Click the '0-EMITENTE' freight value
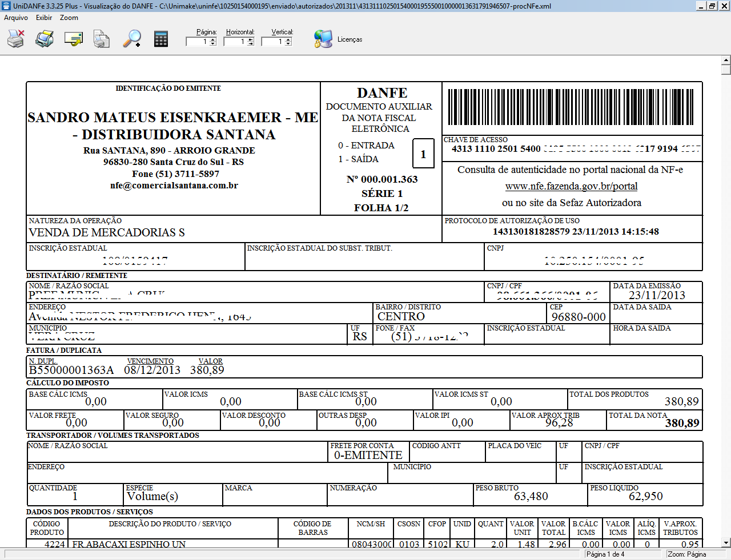 [368, 455]
